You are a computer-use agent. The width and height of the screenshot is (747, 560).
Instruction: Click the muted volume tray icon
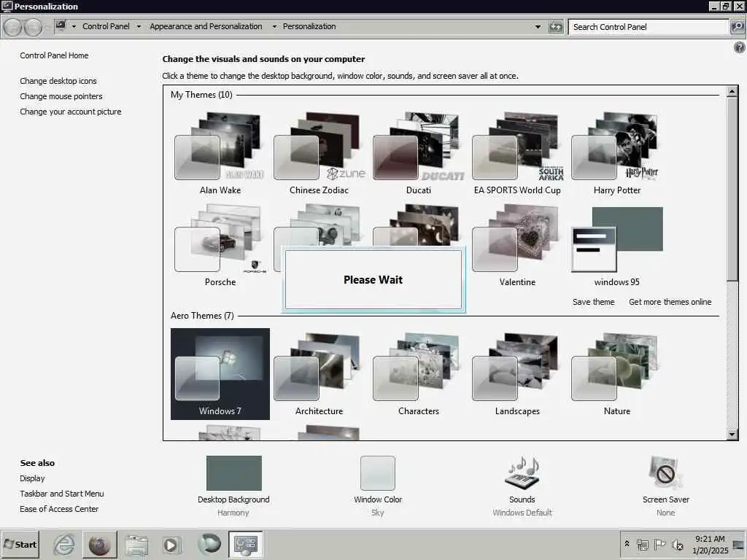[677, 544]
